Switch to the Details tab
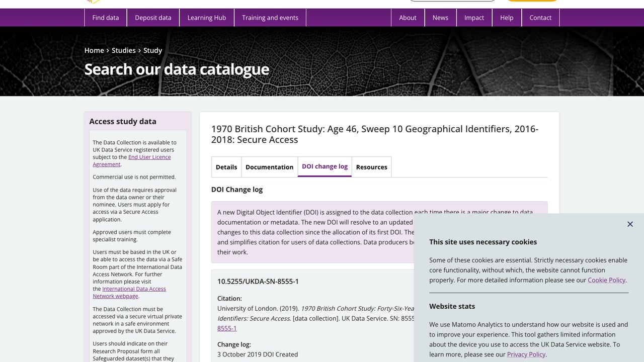The height and width of the screenshot is (362, 644). [226, 167]
